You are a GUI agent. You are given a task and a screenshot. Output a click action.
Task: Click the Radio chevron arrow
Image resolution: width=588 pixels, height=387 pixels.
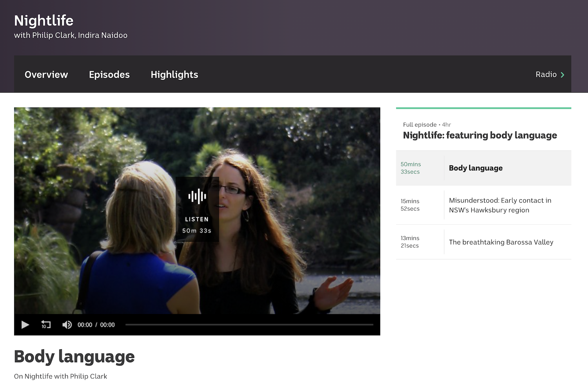[563, 75]
